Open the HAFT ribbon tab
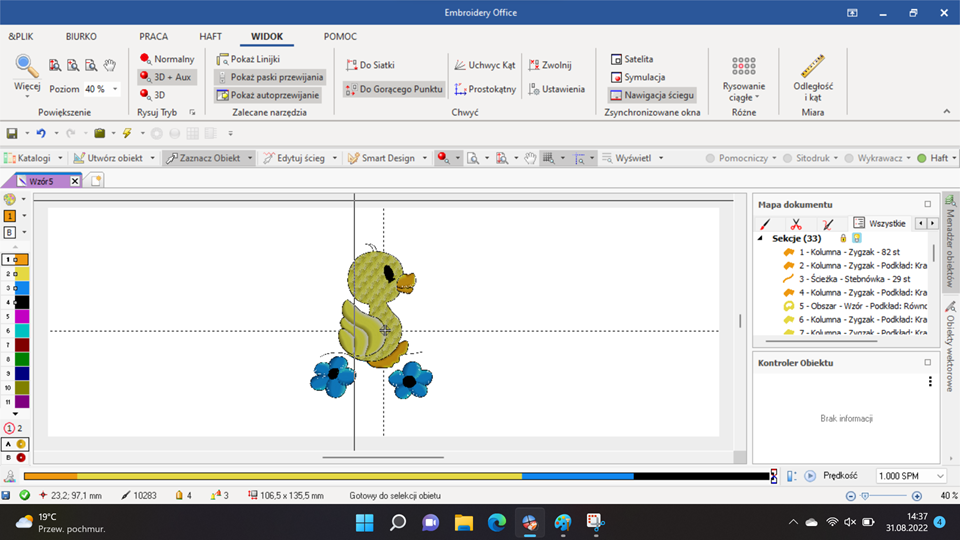 210,36
